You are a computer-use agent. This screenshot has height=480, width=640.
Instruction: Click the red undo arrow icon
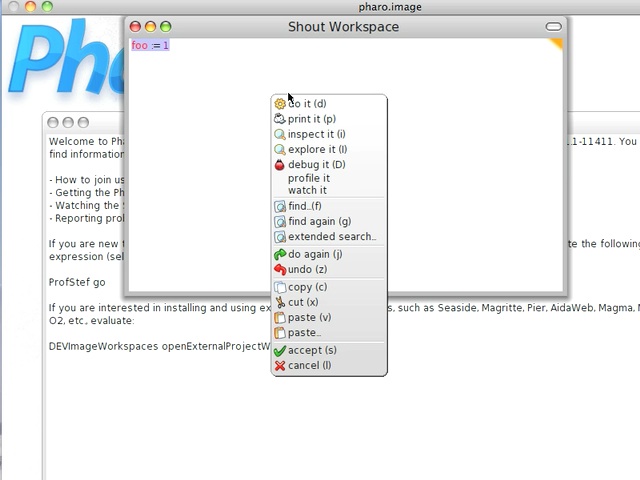click(x=280, y=269)
